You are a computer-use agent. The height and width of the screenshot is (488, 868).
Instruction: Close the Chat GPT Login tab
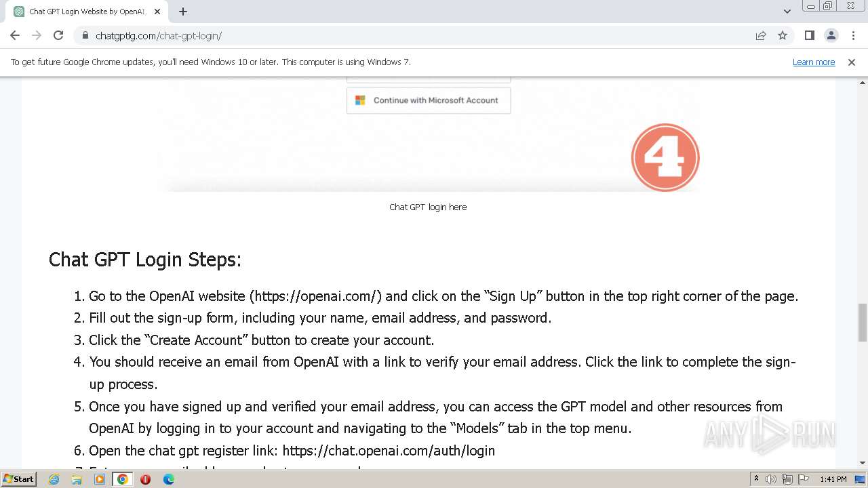157,12
